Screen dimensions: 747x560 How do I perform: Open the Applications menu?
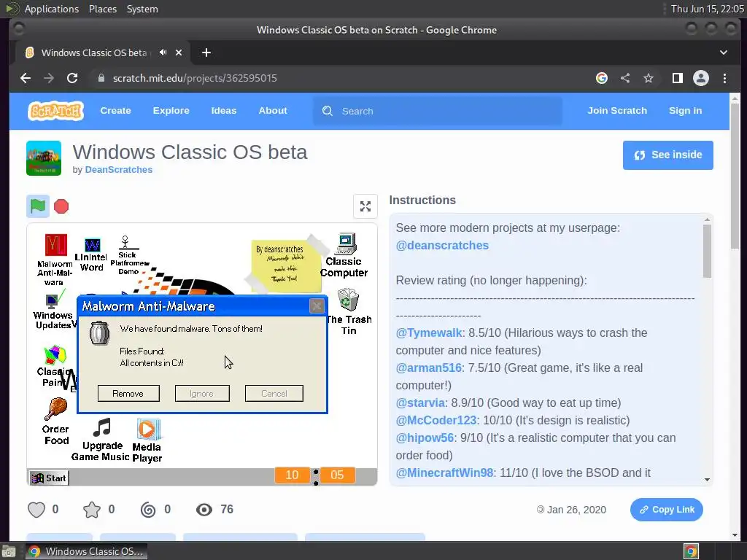click(52, 9)
